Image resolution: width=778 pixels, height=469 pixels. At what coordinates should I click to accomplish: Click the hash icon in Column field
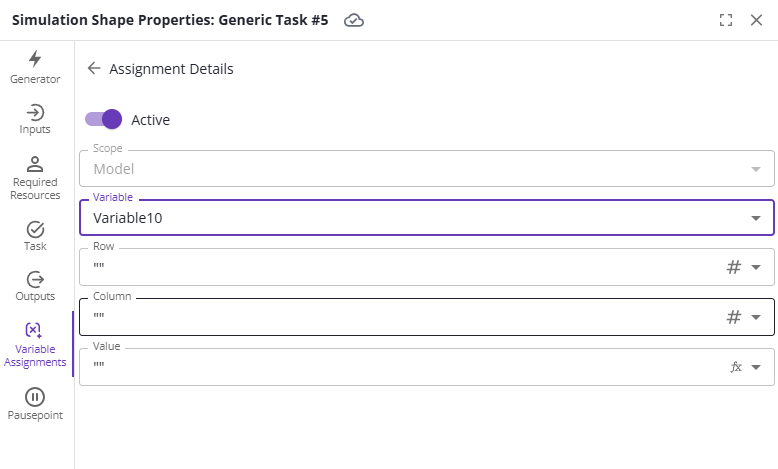point(733,317)
